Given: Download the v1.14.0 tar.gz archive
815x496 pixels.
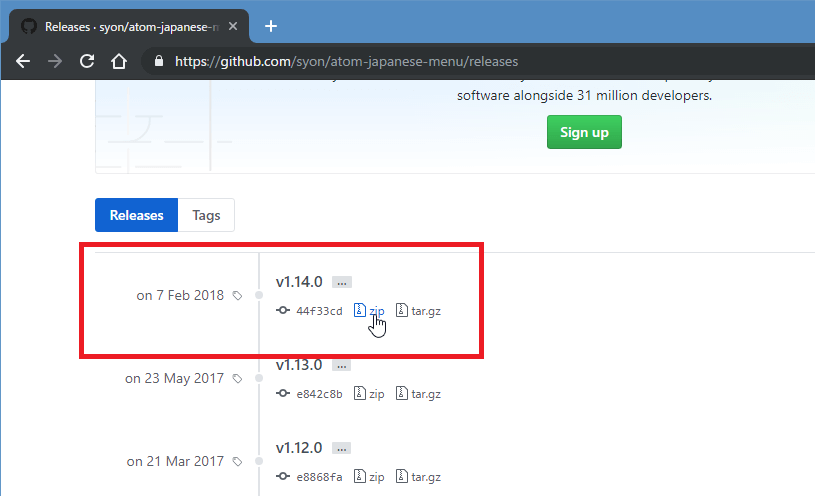Looking at the screenshot, I should pos(419,311).
